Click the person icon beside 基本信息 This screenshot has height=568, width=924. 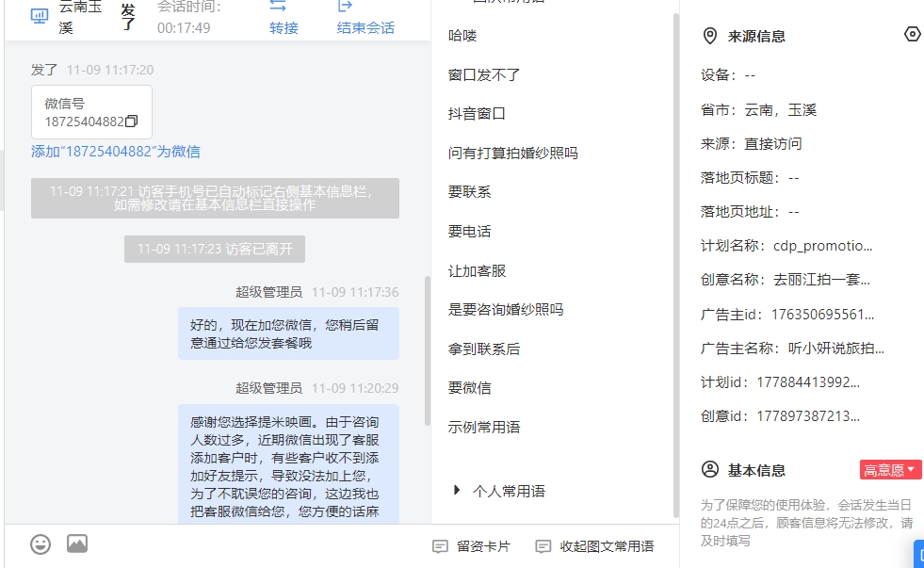[710, 470]
